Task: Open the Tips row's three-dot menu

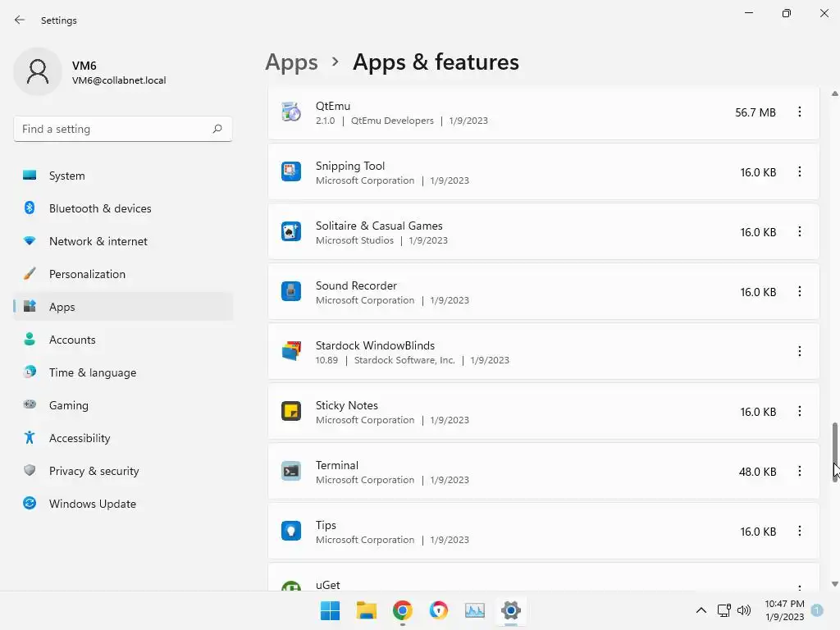Action: click(x=799, y=532)
